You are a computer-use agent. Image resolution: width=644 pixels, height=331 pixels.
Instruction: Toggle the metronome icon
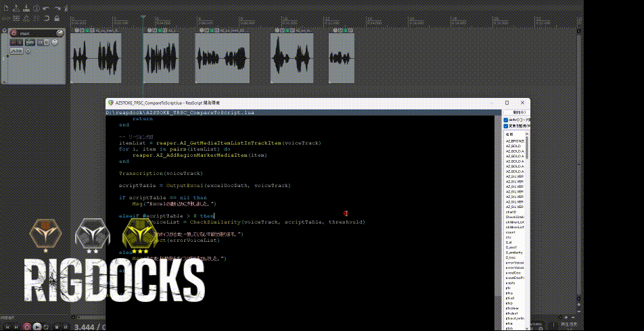(66, 8)
